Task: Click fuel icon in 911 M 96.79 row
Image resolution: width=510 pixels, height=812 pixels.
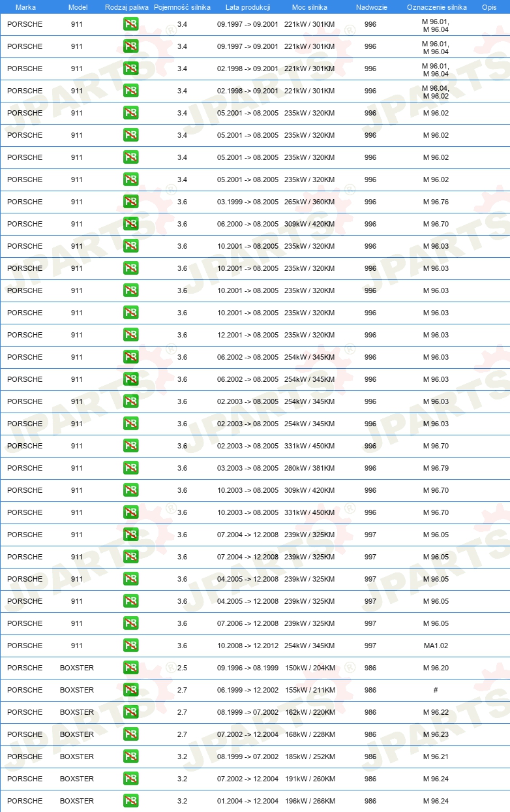Action: [x=130, y=468]
